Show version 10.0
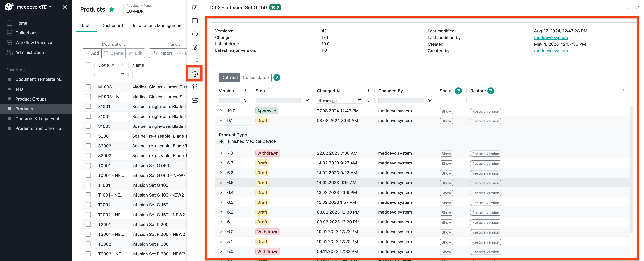This screenshot has width=644, height=261. pyautogui.click(x=446, y=111)
